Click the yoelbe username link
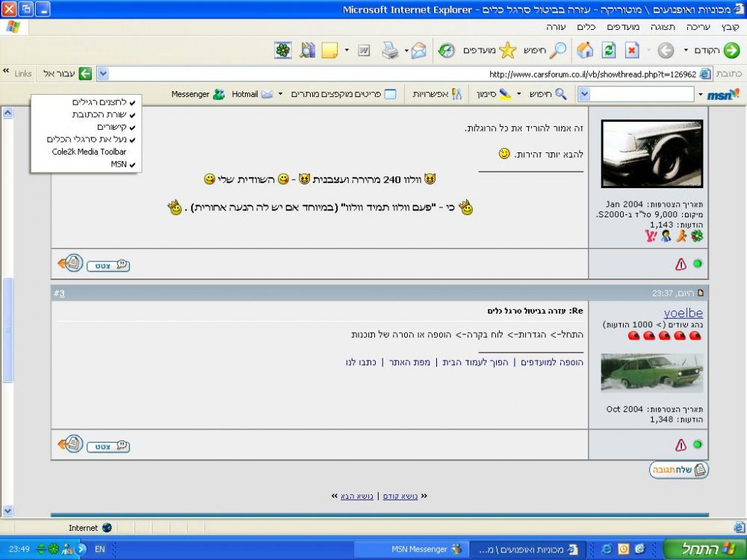The image size is (747, 560). pos(684,313)
